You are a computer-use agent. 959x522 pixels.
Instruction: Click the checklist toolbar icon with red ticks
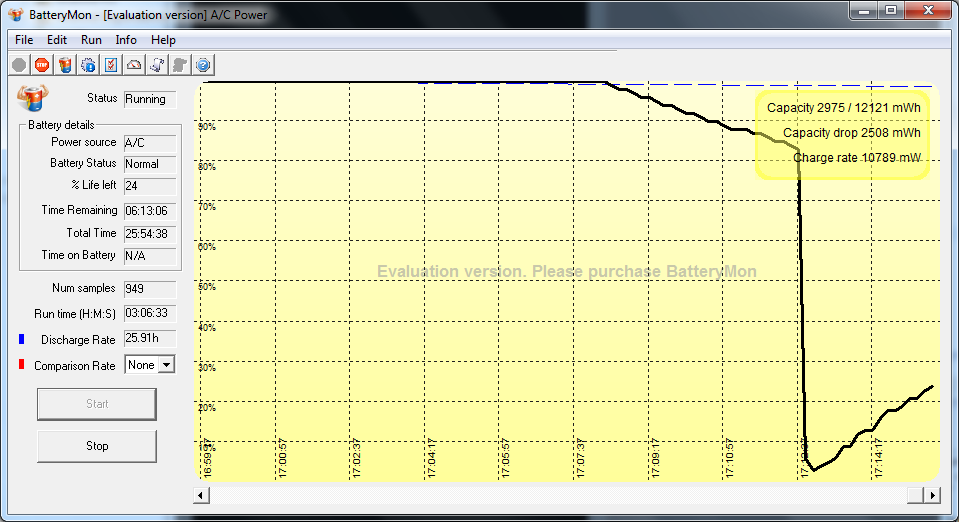tap(111, 65)
